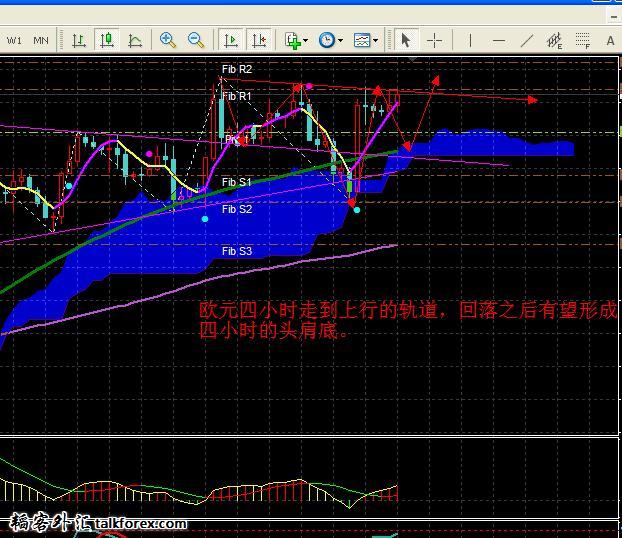Select the equidistant channel tool
The width and height of the screenshot is (622, 538).
[x=555, y=40]
